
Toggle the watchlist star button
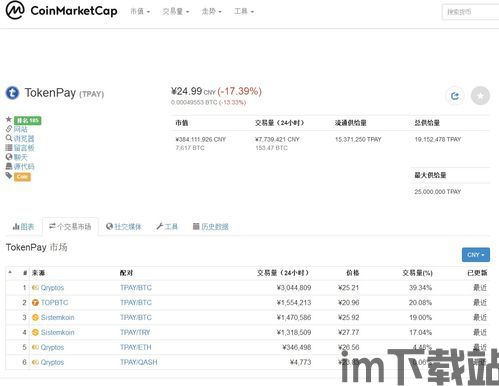(x=480, y=96)
